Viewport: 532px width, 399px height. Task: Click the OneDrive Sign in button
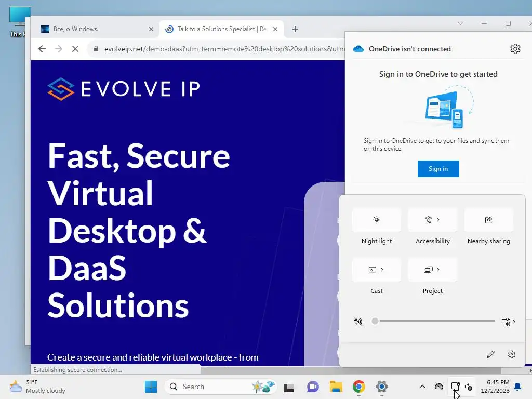[438, 169]
